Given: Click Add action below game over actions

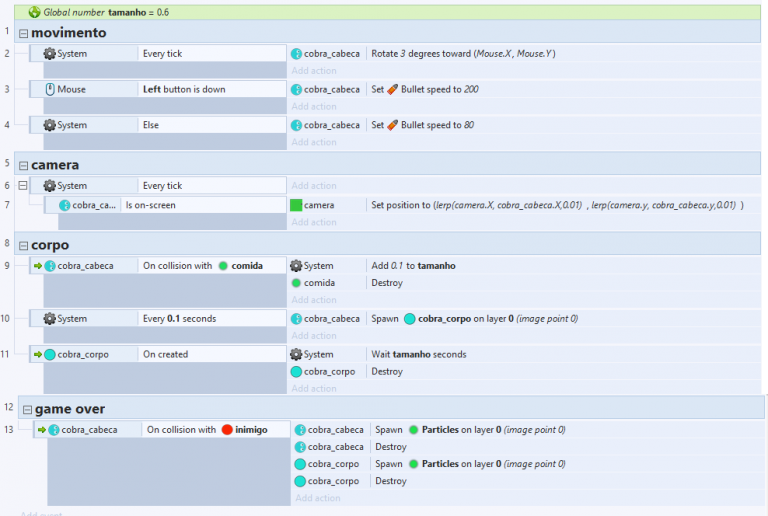Looking at the screenshot, I should tap(318, 498).
